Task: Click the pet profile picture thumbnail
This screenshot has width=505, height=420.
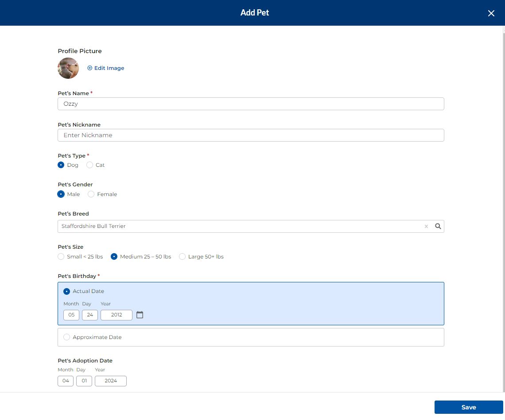Action: [x=68, y=68]
